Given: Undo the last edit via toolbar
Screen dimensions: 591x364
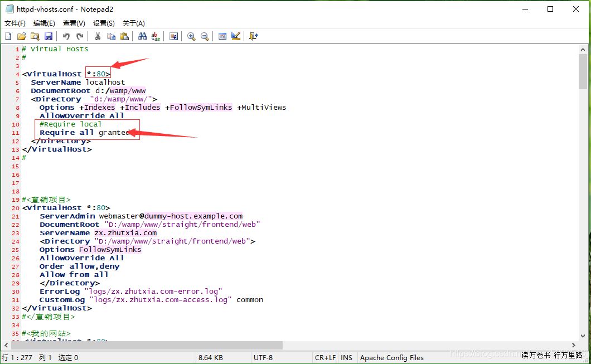Looking at the screenshot, I should (x=66, y=36).
